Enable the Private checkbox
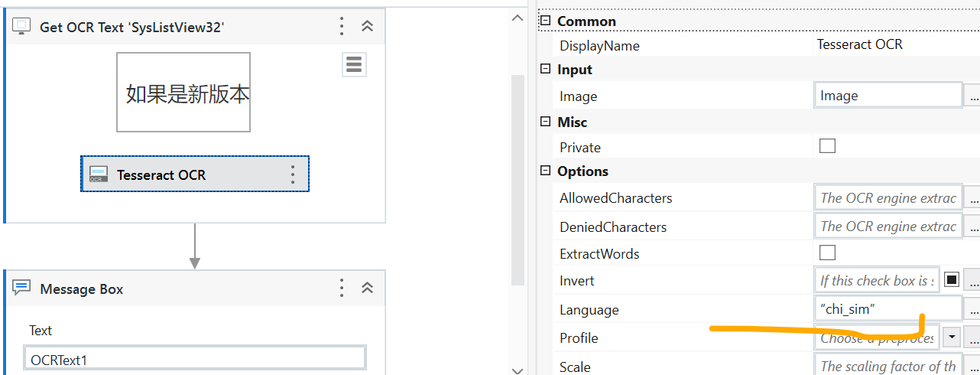This screenshot has width=980, height=375. point(827,146)
